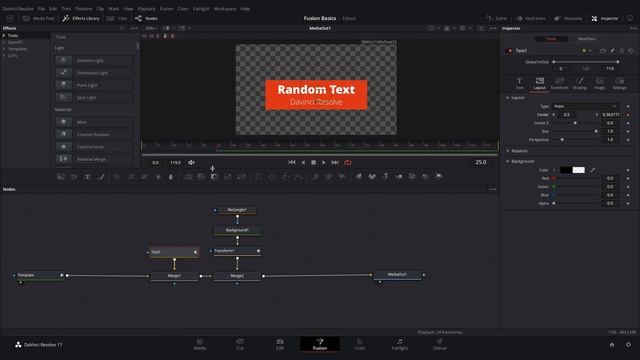This screenshot has height=360, width=640.
Task: Collapse the Layout section
Action: tap(507, 98)
